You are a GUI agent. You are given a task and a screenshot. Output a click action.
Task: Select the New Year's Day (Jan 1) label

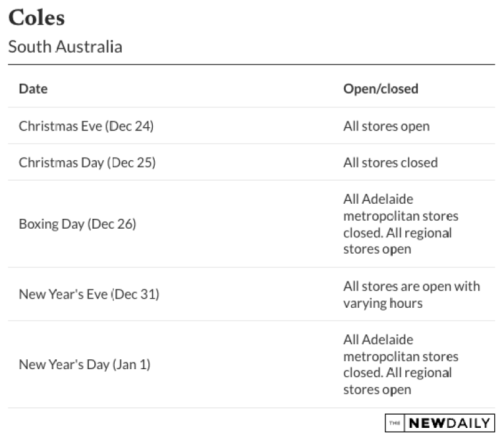(x=84, y=365)
